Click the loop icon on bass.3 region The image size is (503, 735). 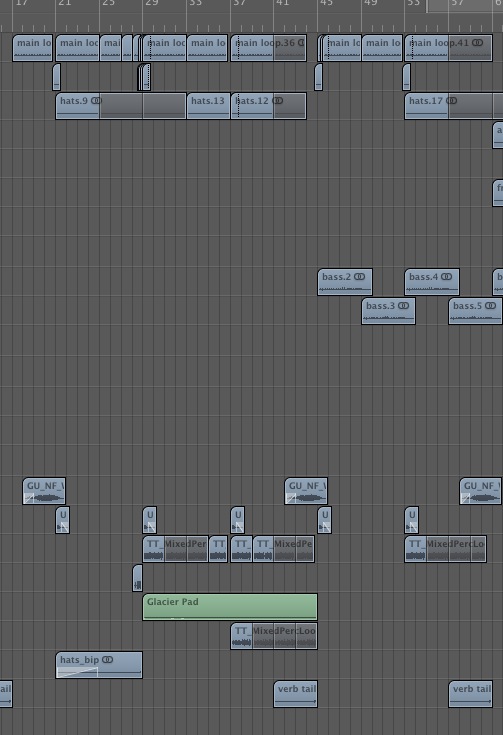[x=404, y=306]
